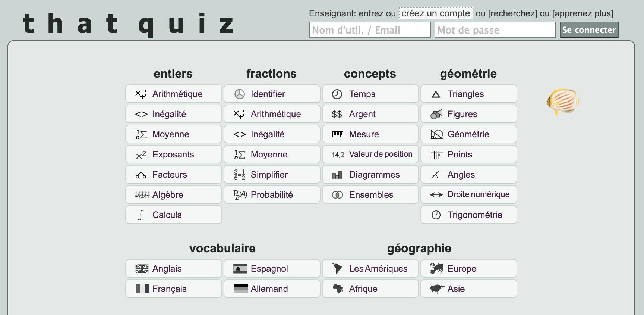Open the Arithmétique quiz under entiers
644x315 pixels.
[173, 94]
